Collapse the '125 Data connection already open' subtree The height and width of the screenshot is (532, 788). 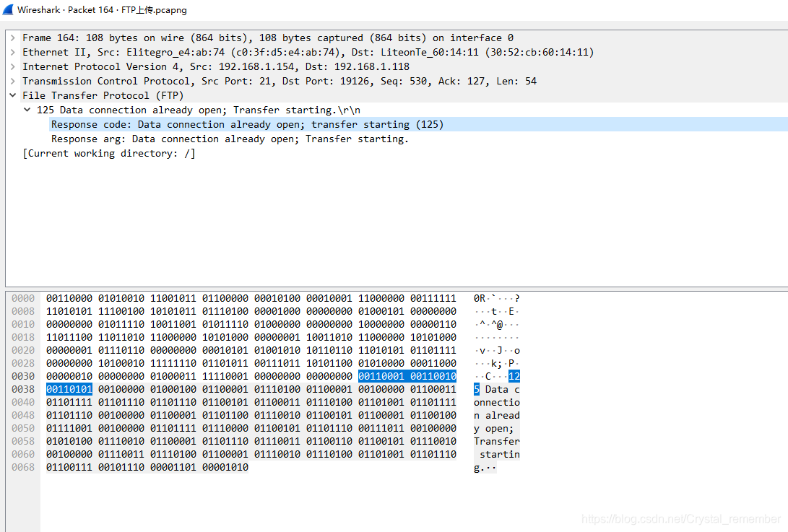pos(27,110)
